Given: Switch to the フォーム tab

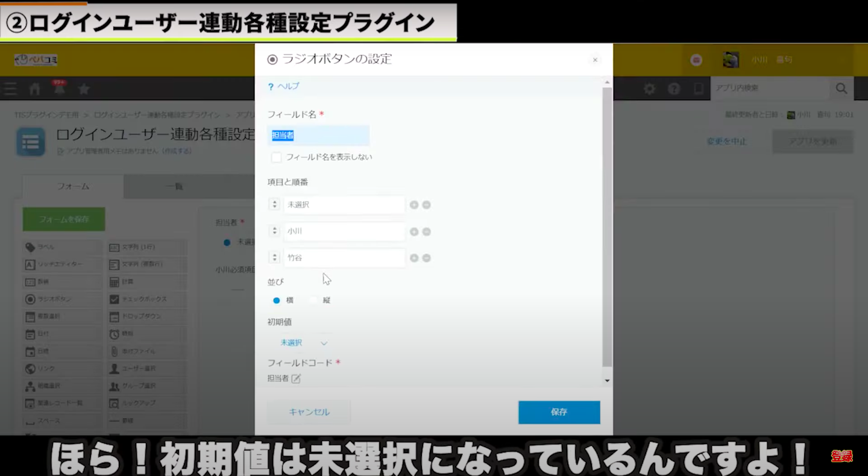Looking at the screenshot, I should 73,186.
